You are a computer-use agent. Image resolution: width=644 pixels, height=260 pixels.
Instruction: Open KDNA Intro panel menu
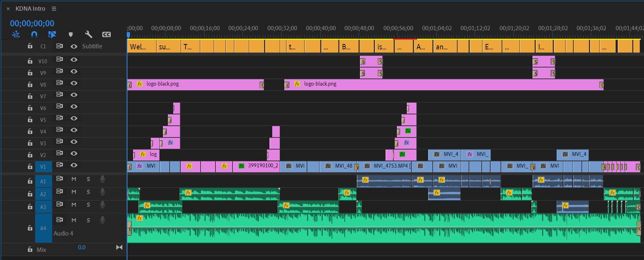point(54,9)
